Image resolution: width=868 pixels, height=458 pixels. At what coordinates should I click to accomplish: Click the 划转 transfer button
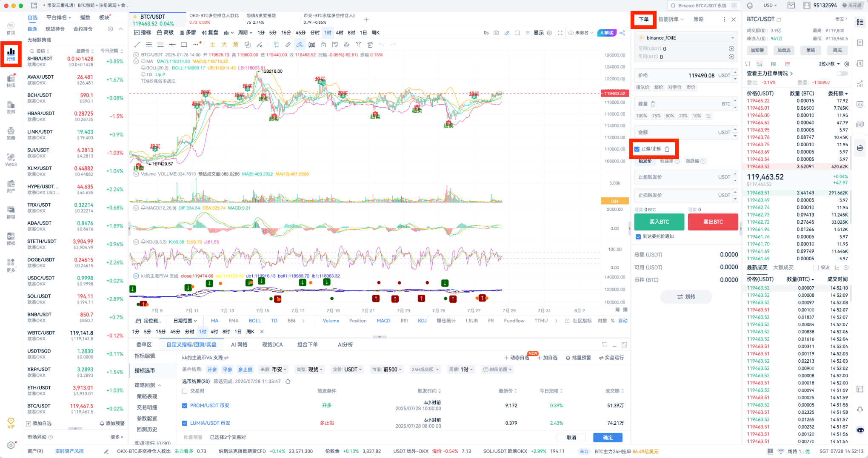(686, 297)
